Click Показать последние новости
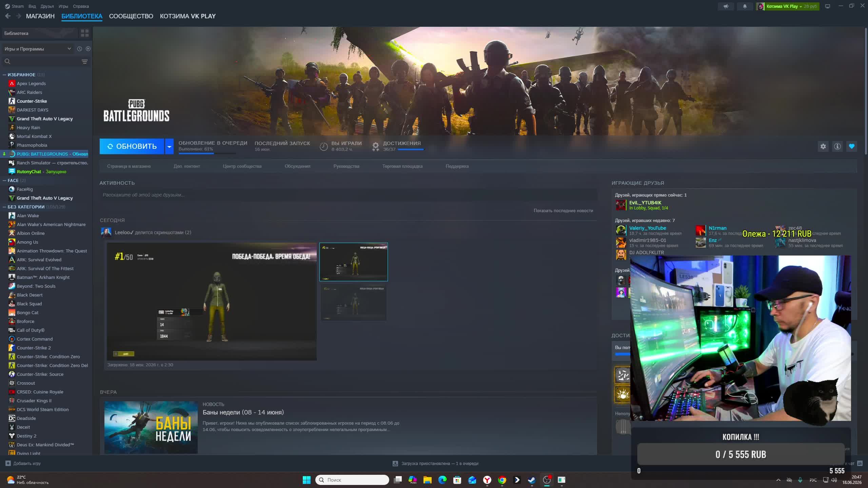 [x=563, y=210]
